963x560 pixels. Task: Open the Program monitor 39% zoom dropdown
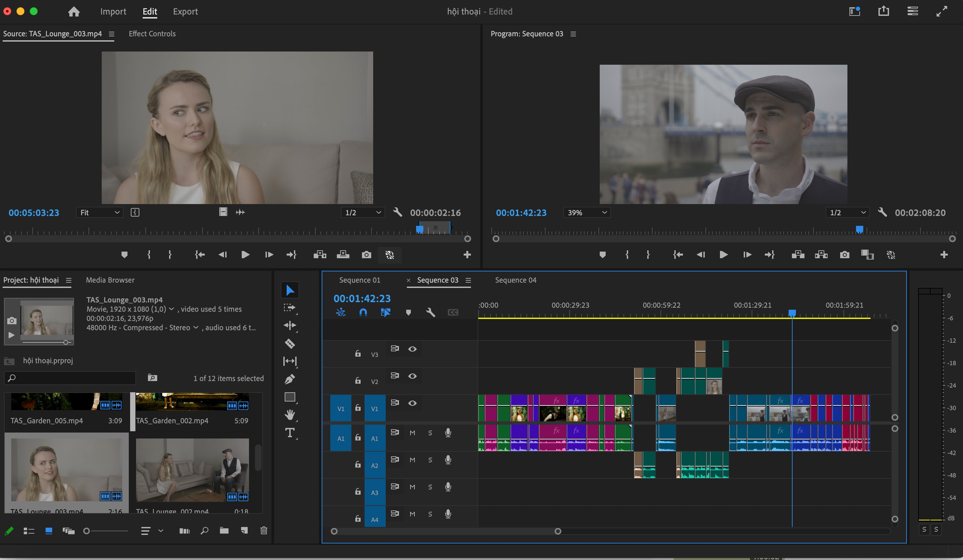[587, 212]
